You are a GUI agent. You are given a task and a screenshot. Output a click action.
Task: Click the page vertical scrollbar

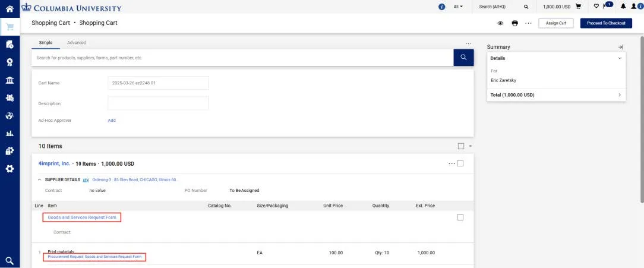coord(642,119)
